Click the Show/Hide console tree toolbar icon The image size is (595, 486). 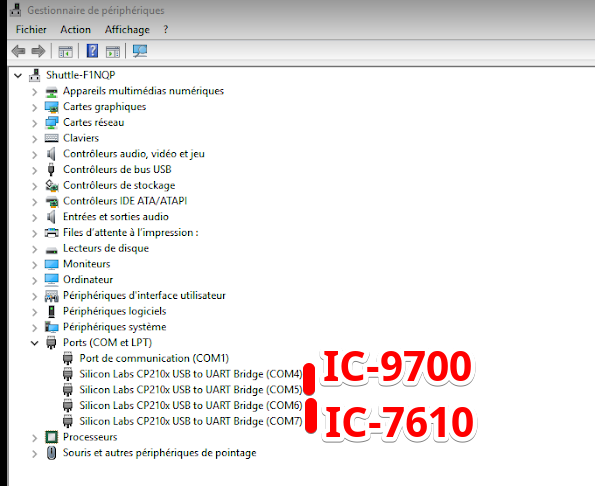point(65,51)
